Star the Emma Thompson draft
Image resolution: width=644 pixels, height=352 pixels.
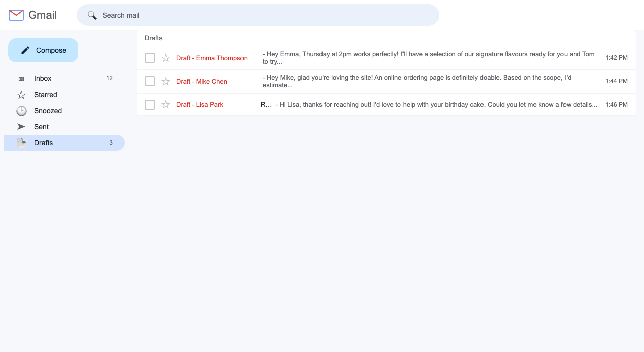tap(166, 58)
